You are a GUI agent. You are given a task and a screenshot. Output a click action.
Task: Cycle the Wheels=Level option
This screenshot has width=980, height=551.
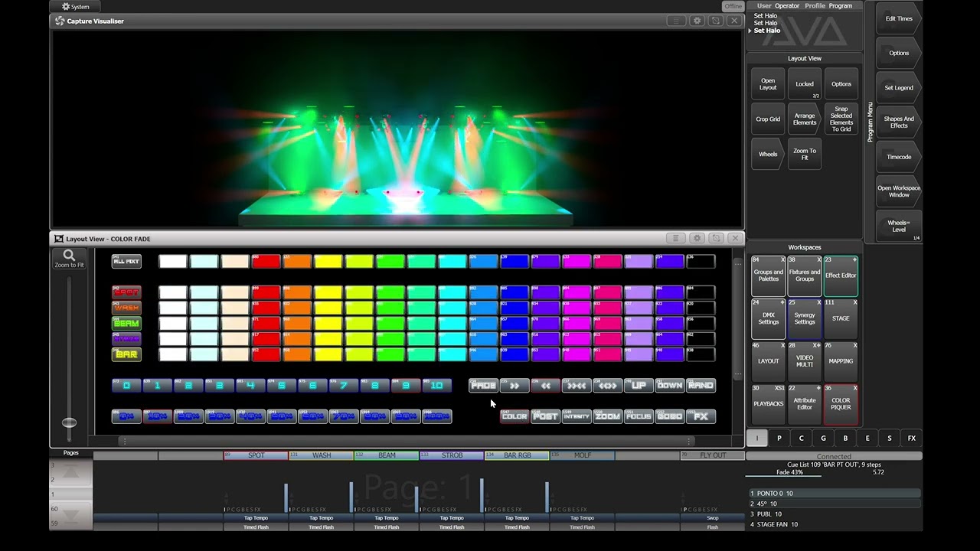[x=899, y=226]
